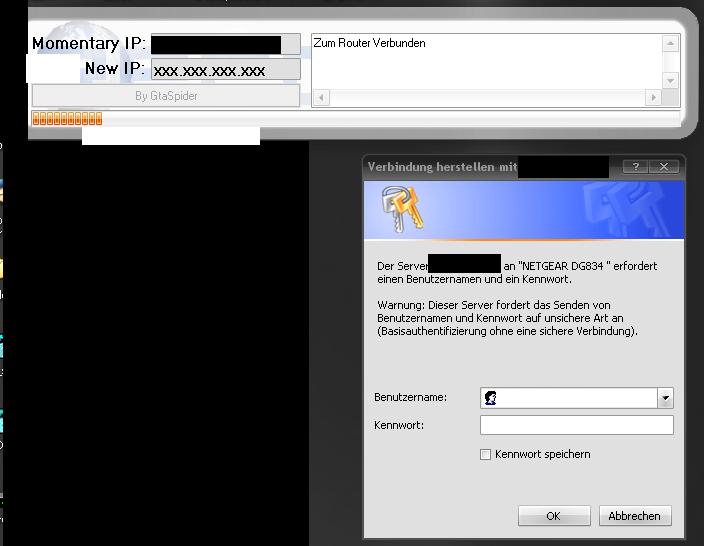Image resolution: width=704 pixels, height=546 pixels.
Task: Expand the Benutzername dropdown arrow
Action: tap(666, 398)
